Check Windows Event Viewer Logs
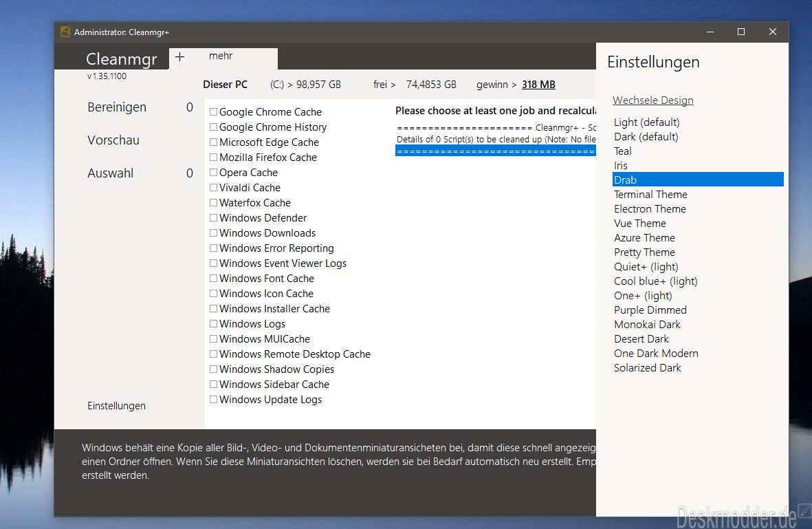This screenshot has height=529, width=812. [x=213, y=263]
